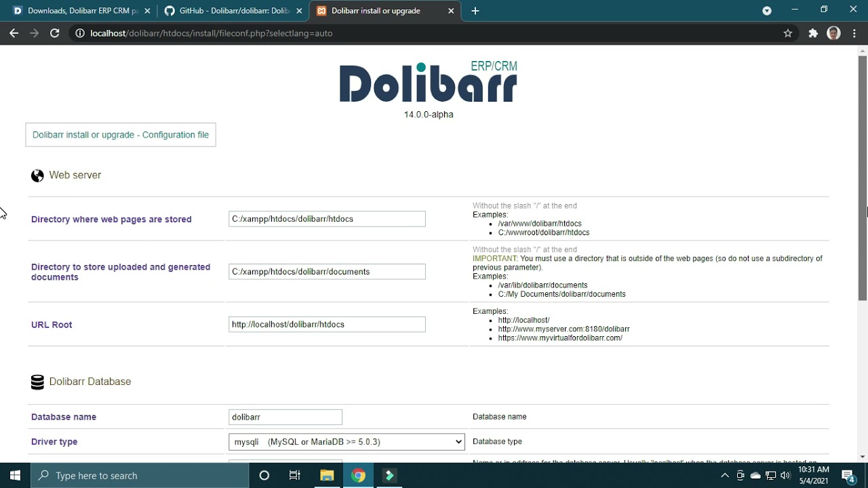Reload the page with refresh icon
Viewport: 868px width, 488px height.
(55, 33)
